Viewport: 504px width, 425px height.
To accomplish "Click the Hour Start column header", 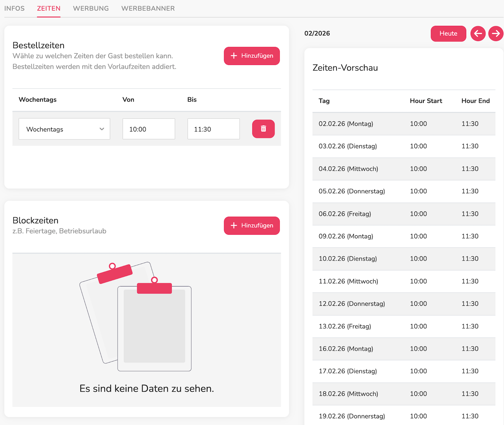I will (x=426, y=101).
